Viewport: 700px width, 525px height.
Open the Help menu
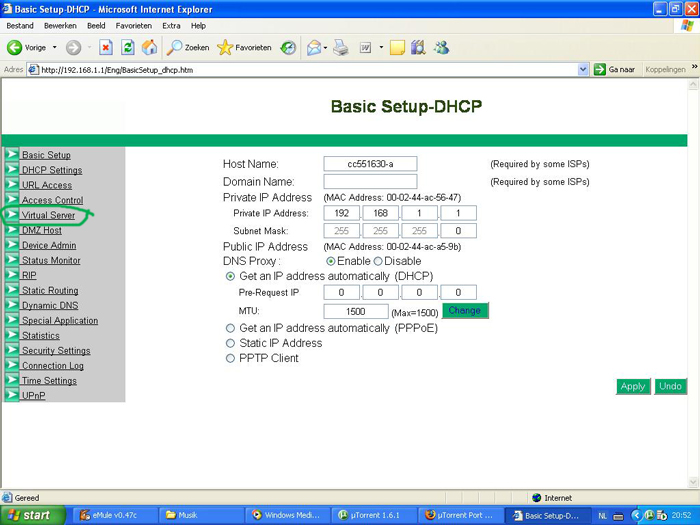(198, 26)
